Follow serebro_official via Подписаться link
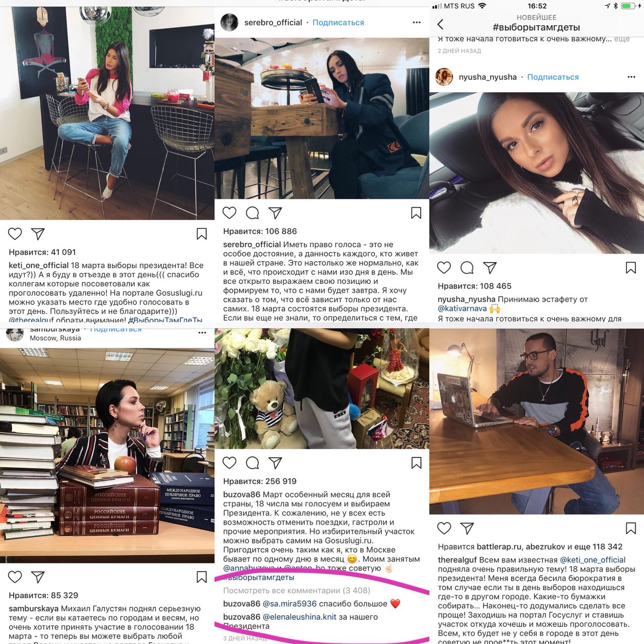 (338, 23)
